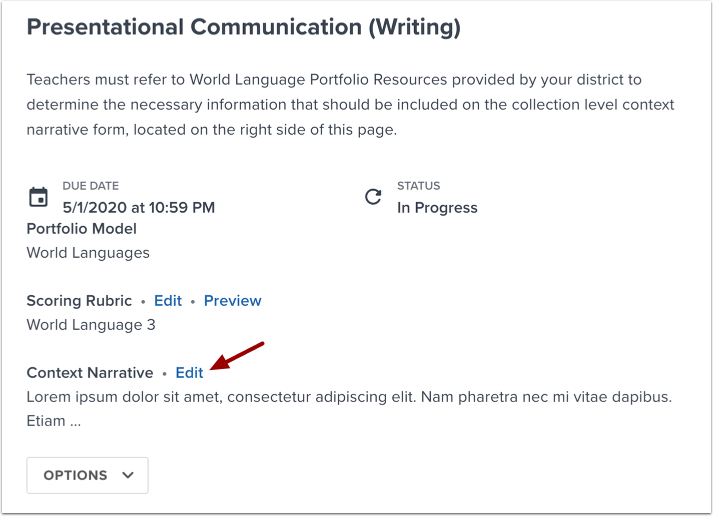This screenshot has width=713, height=516.
Task: Click the DUE DATE caption label
Action: (90, 186)
